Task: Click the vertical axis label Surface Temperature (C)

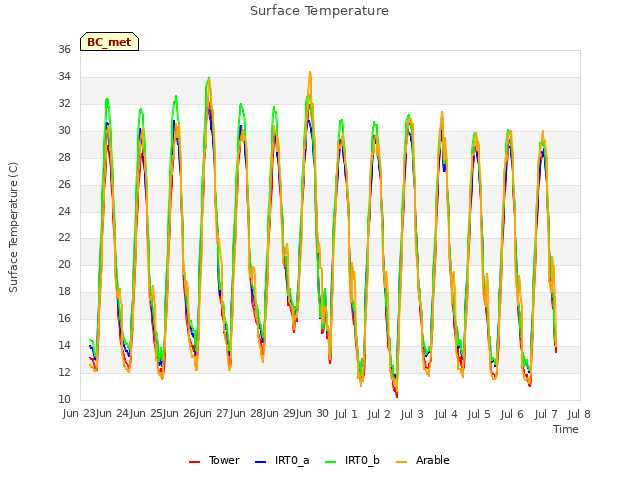Action: point(13,227)
